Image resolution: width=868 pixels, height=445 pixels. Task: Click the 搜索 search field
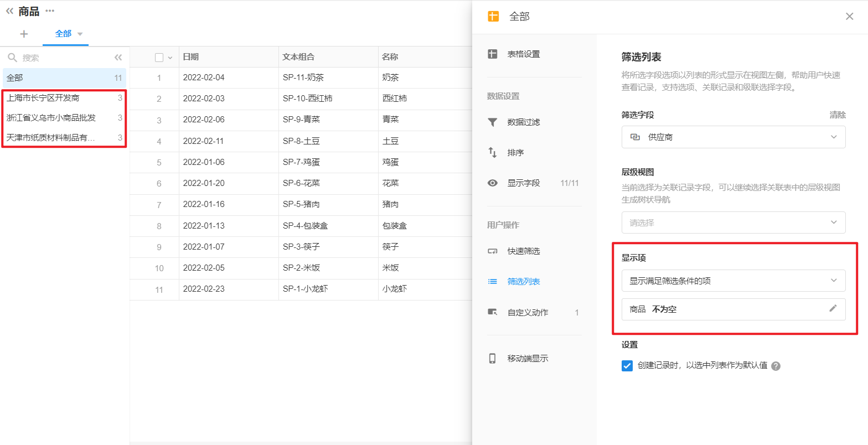point(61,58)
